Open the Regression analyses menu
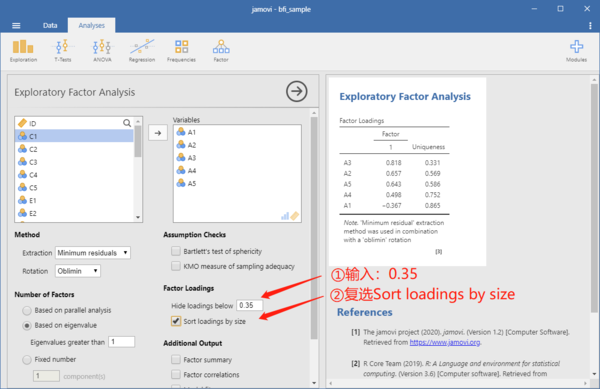Viewport: 600px width, 389px height. click(142, 50)
